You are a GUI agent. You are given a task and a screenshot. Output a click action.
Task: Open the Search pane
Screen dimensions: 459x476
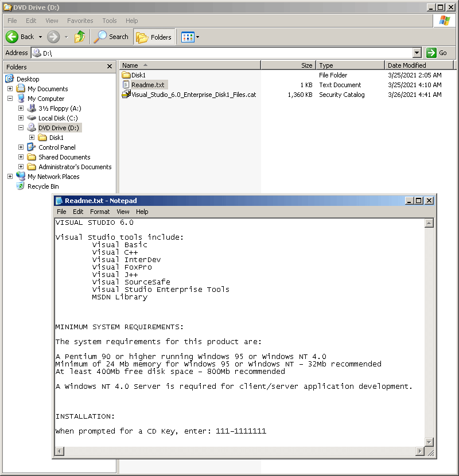111,37
